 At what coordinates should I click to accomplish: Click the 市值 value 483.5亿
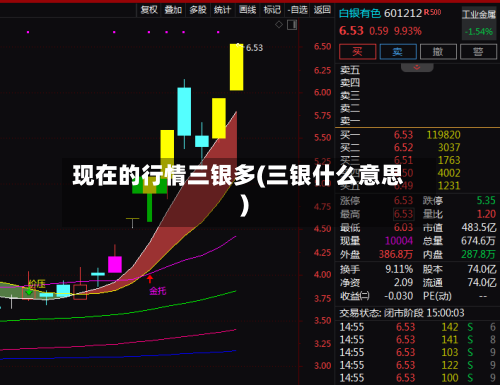479,228
